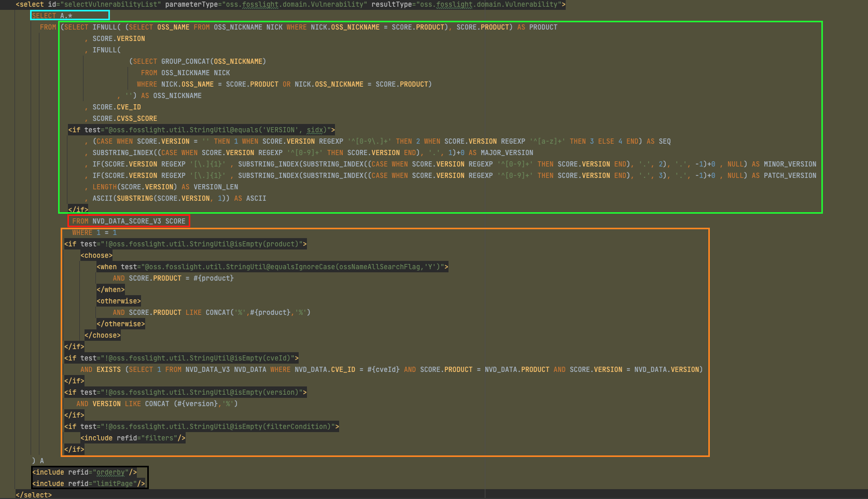The height and width of the screenshot is (499, 868).
Task: Click the include refid="filters" tag
Action: (133, 438)
